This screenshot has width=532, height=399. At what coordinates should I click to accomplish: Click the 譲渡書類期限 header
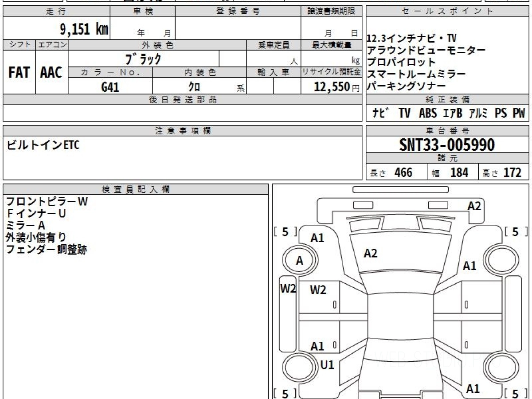[332, 12]
